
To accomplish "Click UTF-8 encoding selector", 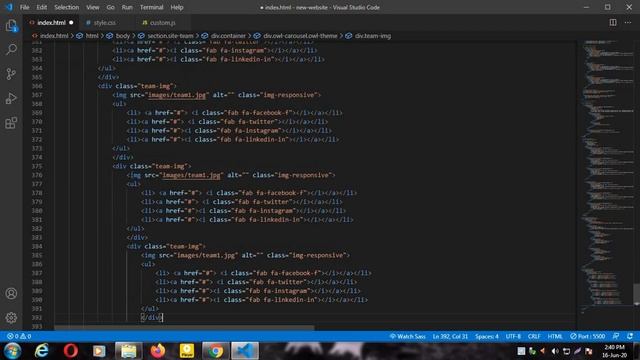I will click(513, 336).
